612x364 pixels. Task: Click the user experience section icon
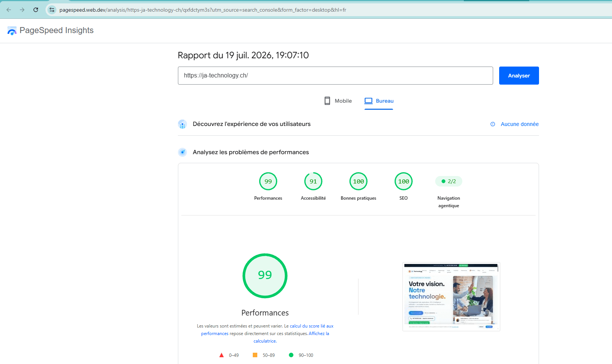click(182, 124)
